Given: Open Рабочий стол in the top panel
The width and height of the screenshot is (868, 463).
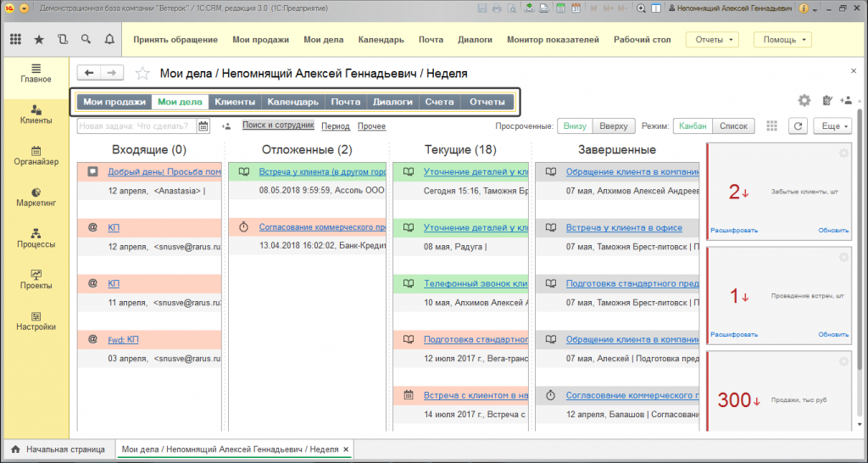Looking at the screenshot, I should point(643,40).
